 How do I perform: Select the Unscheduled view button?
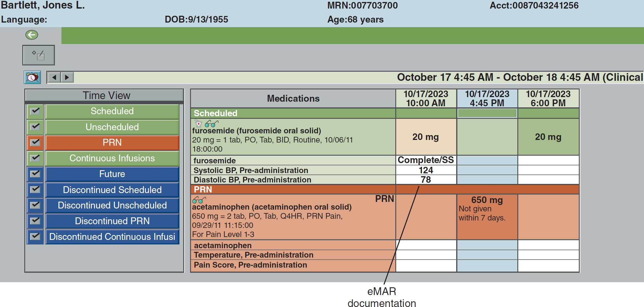click(x=112, y=127)
